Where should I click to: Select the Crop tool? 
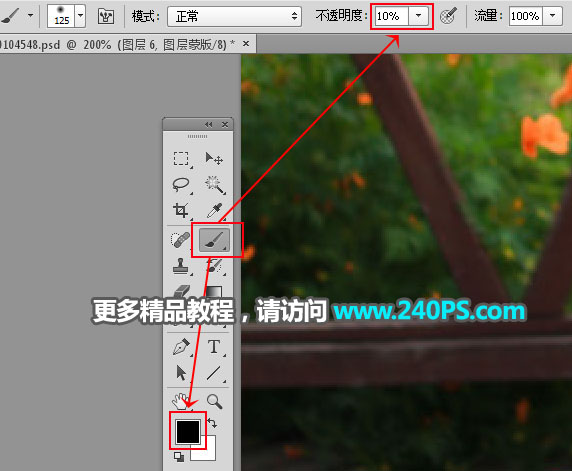point(181,211)
